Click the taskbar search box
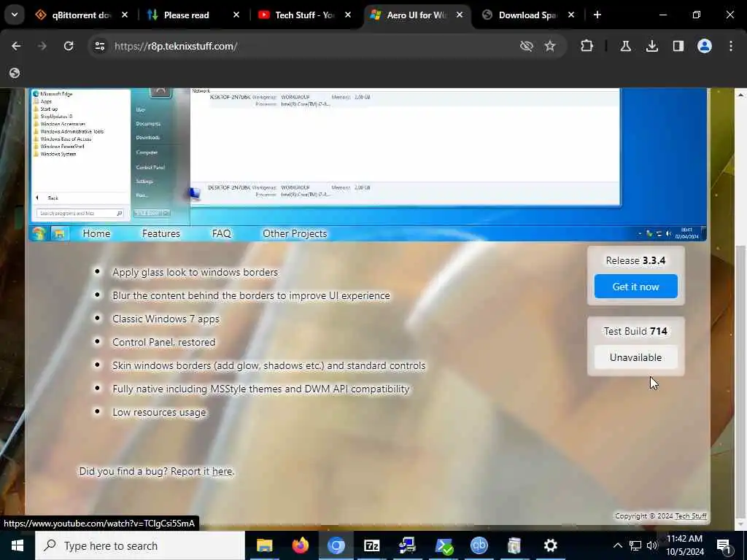The image size is (747, 560). point(139,545)
